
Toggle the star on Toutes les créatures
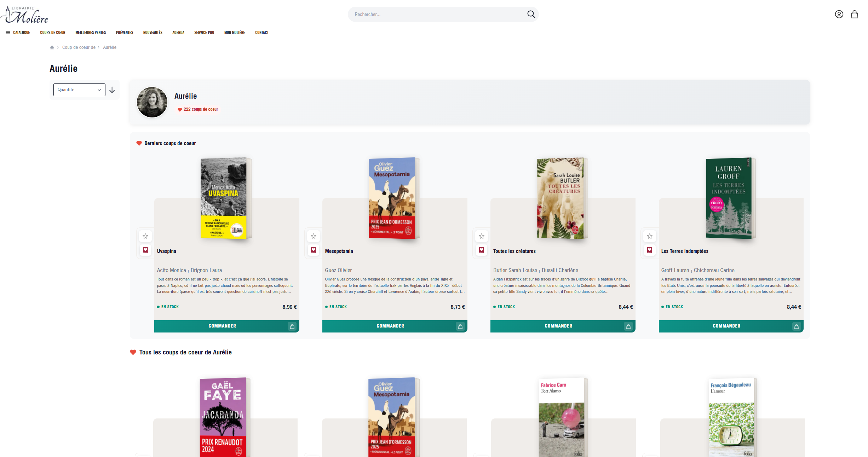tap(482, 236)
